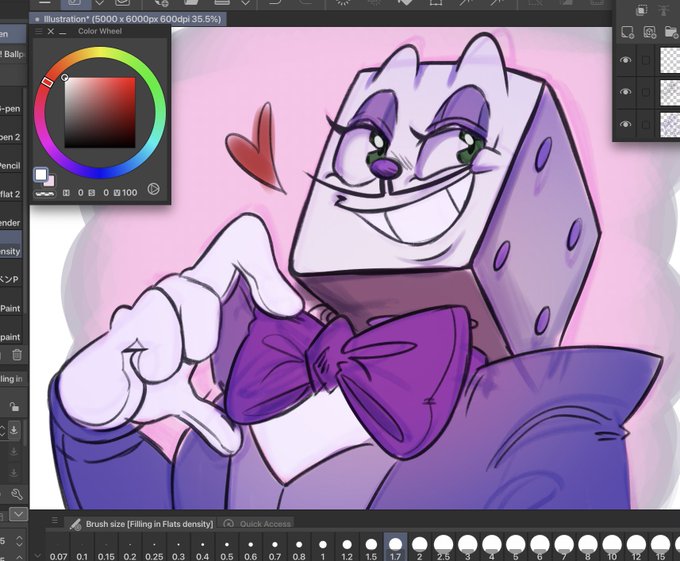Viewport: 680px width, 561px height.
Task: Click the dashed-square icon atop Layer panel
Action: point(641,10)
